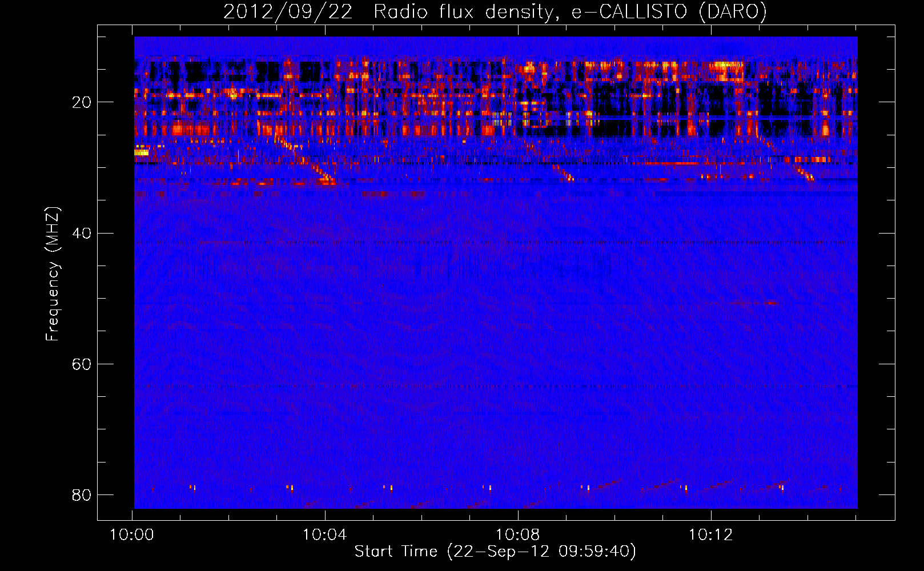Image resolution: width=924 pixels, height=571 pixels.
Task: Click the '40' frequency tick label
Action: (82, 233)
